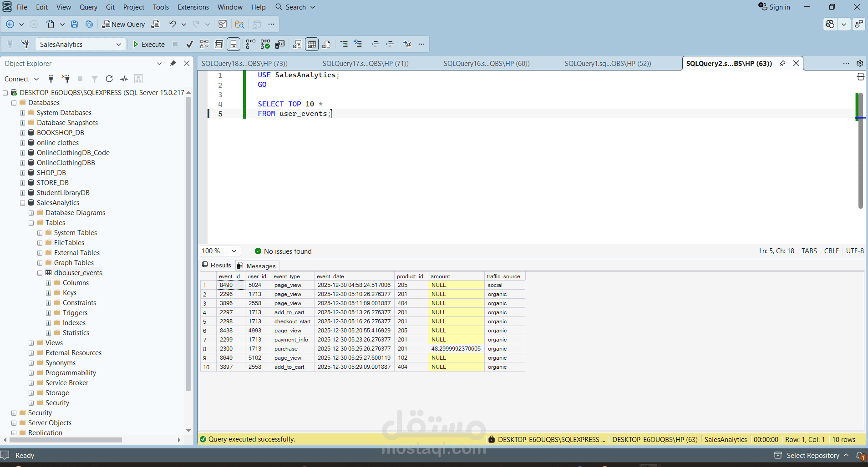The width and height of the screenshot is (868, 467).
Task: Switch to the Messages results tab
Action: pos(256,266)
